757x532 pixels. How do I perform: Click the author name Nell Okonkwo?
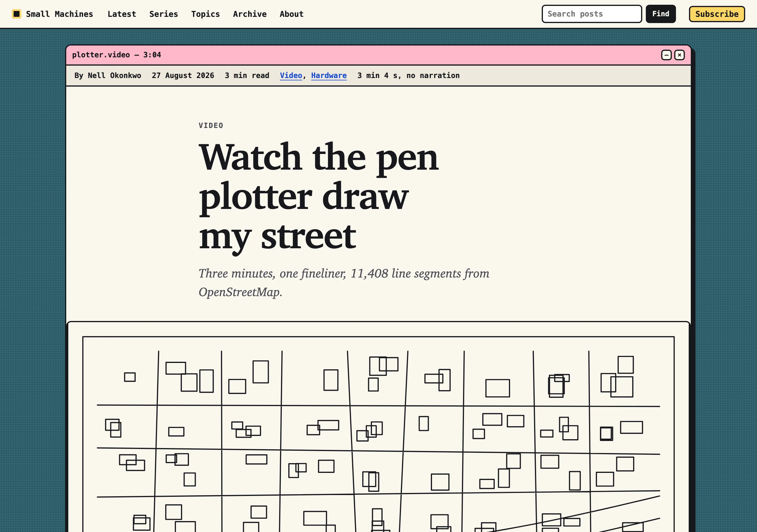[x=114, y=75]
